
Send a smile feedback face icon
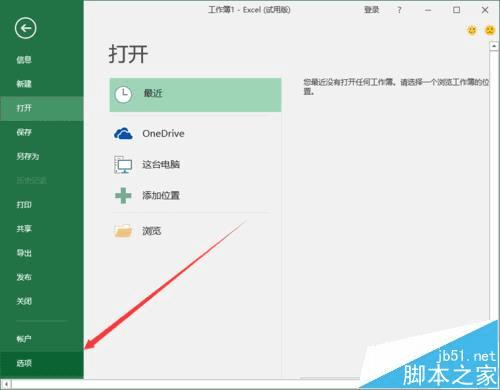(x=472, y=31)
